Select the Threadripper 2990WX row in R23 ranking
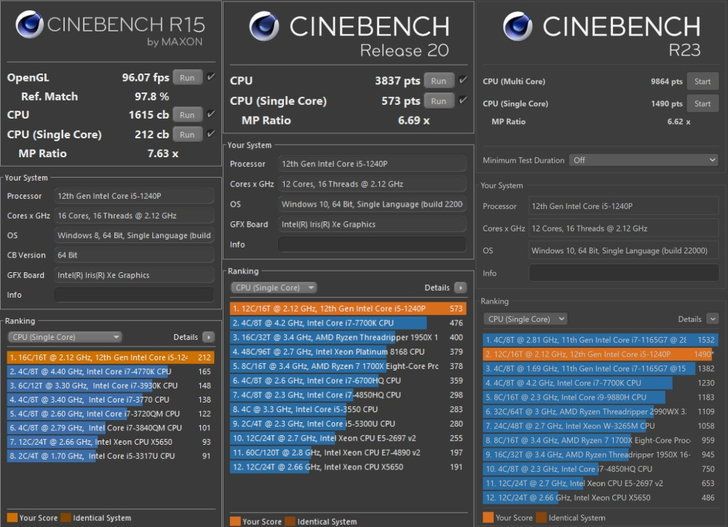The height and width of the screenshot is (527, 728). pos(600,411)
